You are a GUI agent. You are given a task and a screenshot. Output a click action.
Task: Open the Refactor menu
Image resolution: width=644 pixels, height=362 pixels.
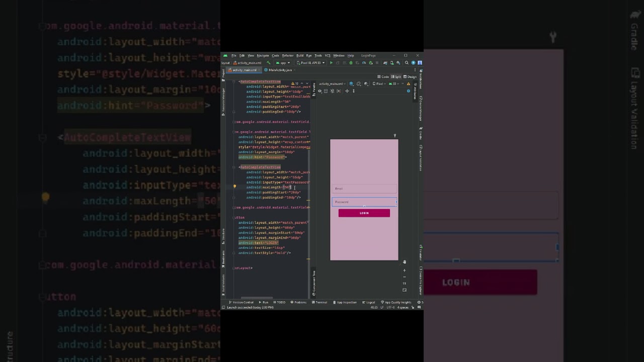point(288,55)
